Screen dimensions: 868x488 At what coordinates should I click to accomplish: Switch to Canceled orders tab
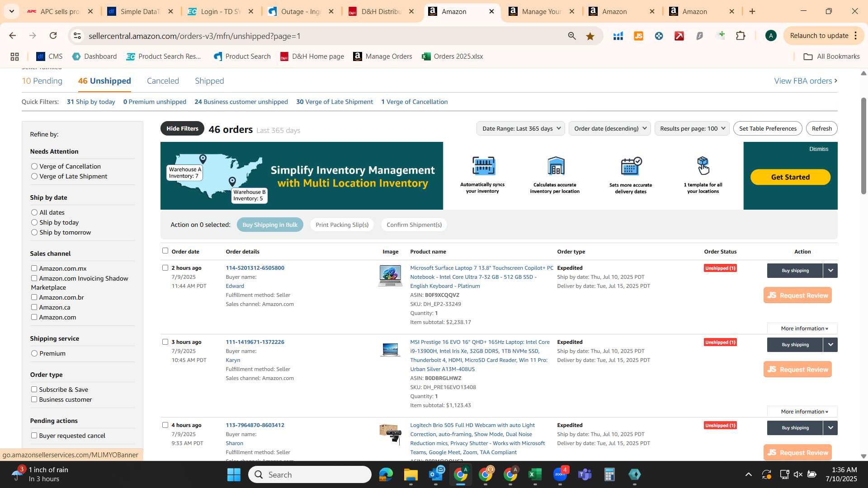tap(163, 81)
